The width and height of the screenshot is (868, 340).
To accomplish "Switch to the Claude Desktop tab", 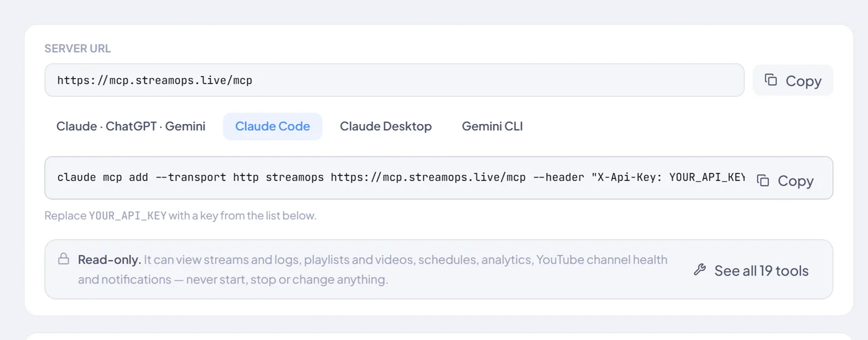I will [x=386, y=127].
